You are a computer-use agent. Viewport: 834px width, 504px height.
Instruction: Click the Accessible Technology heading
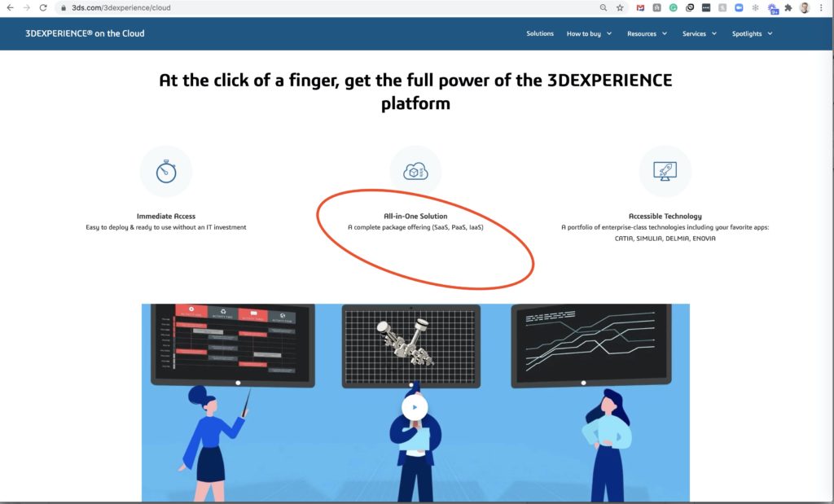[665, 216]
